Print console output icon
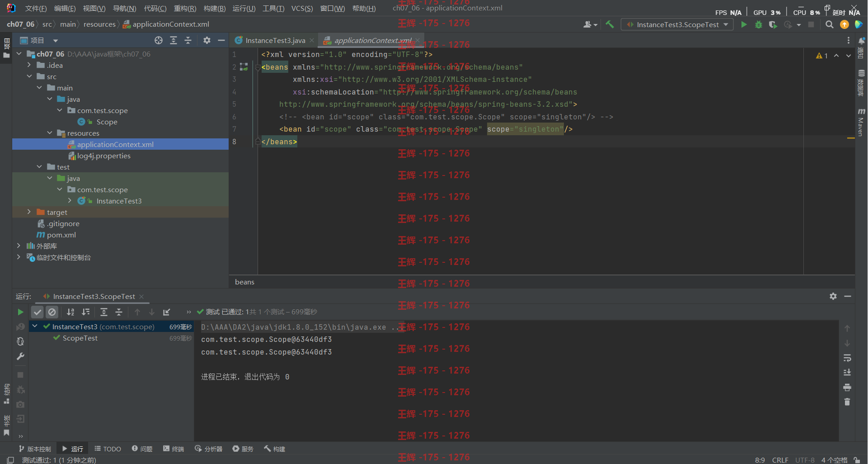The width and height of the screenshot is (868, 464). [847, 388]
